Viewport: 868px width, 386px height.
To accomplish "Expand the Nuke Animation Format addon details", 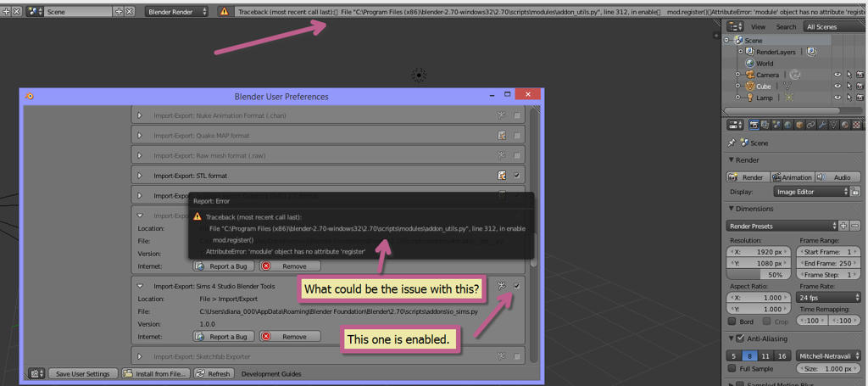I will [x=140, y=115].
